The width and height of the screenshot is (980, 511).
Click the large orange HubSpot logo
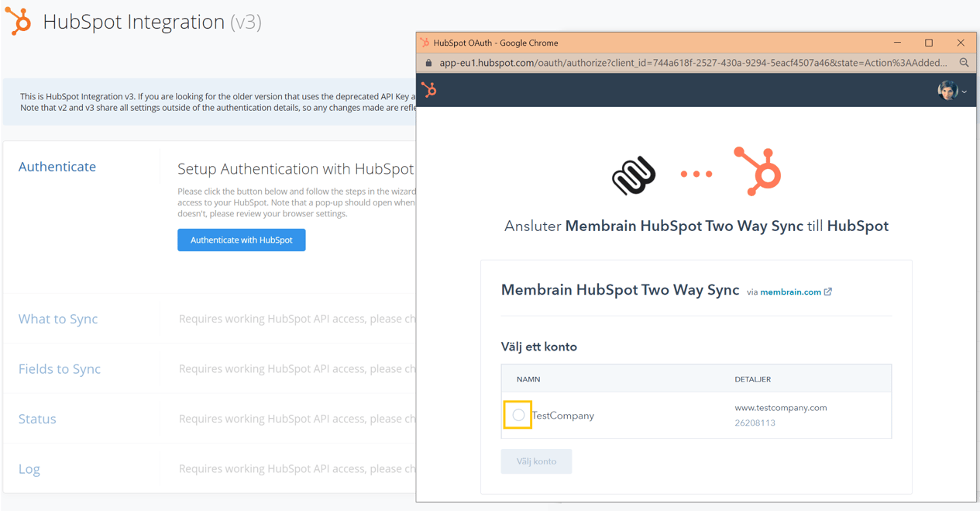[x=758, y=171]
